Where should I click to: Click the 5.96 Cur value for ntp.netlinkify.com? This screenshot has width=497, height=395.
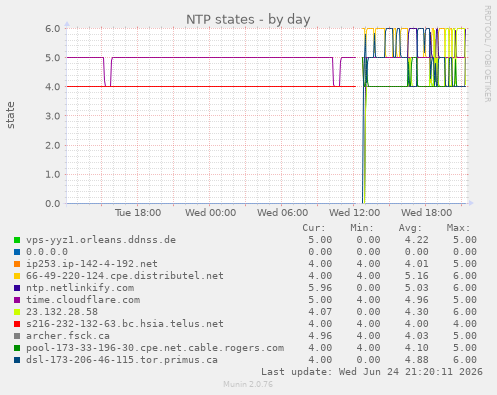point(320,288)
